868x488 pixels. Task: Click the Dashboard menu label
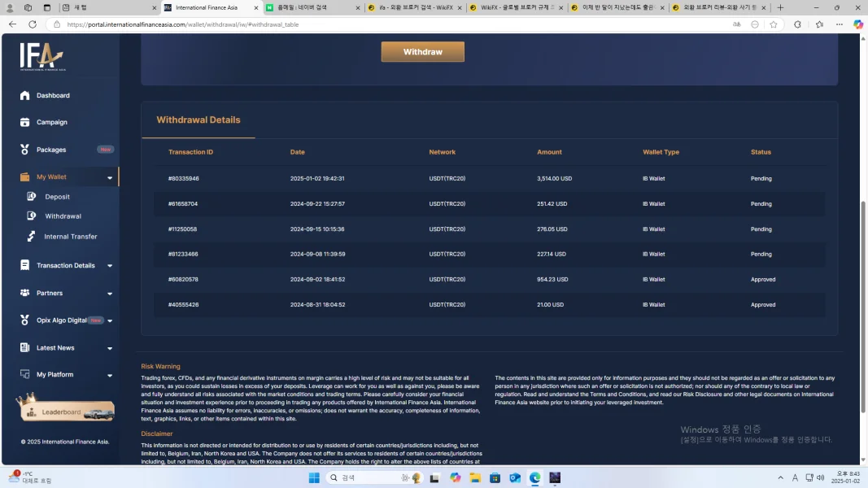(x=53, y=95)
